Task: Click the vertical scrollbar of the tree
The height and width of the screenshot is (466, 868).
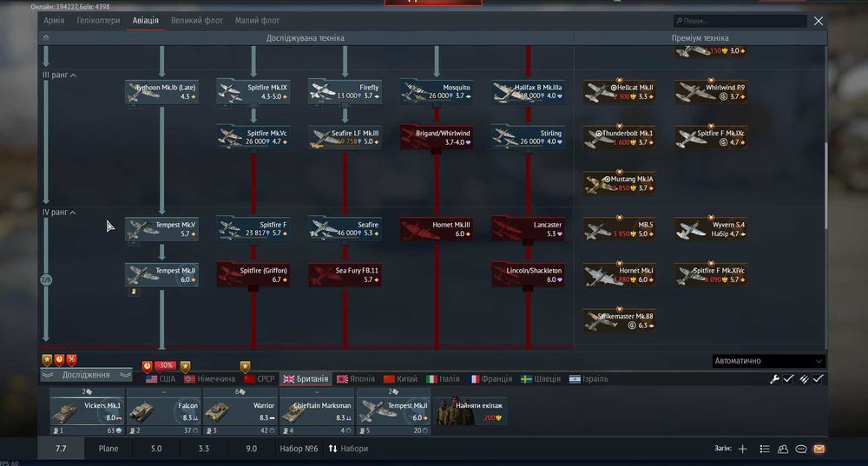Action: (x=826, y=186)
